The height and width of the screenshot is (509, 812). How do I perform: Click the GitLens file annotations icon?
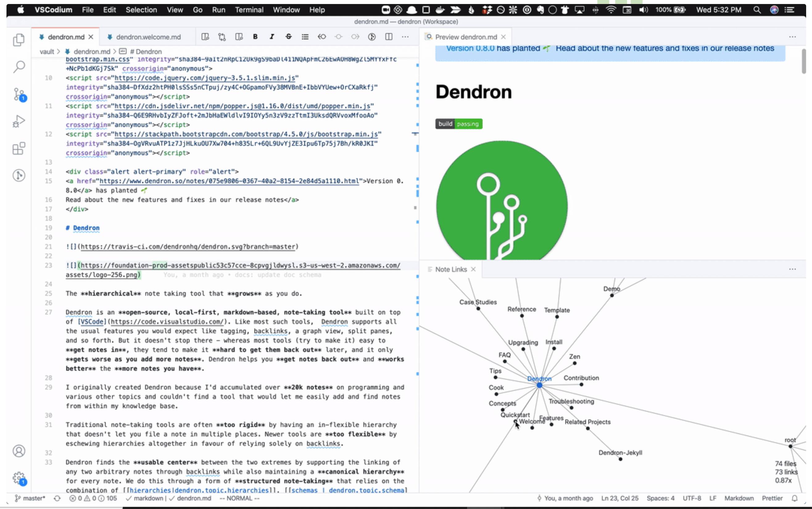372,37
